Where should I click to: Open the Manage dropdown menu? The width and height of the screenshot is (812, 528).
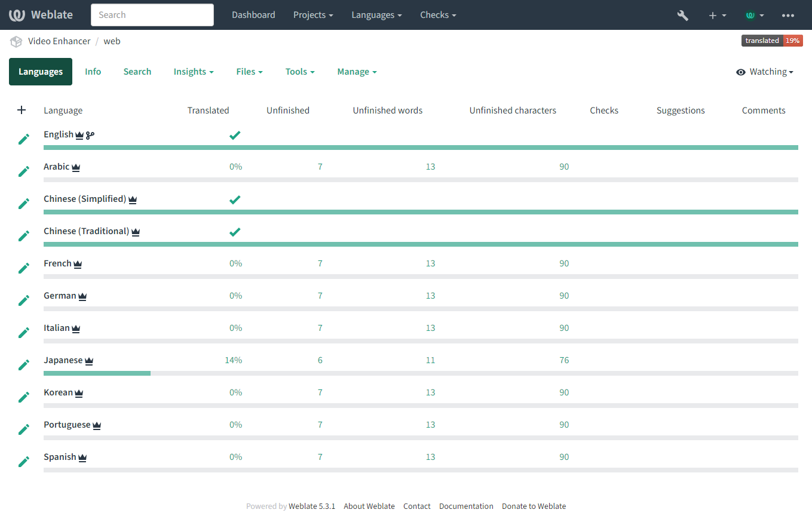click(x=357, y=72)
